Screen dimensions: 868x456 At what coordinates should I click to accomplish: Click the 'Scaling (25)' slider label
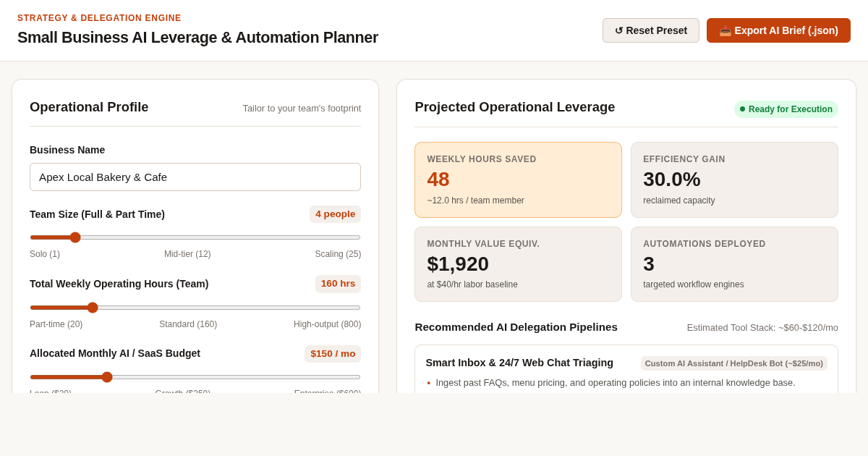click(338, 254)
